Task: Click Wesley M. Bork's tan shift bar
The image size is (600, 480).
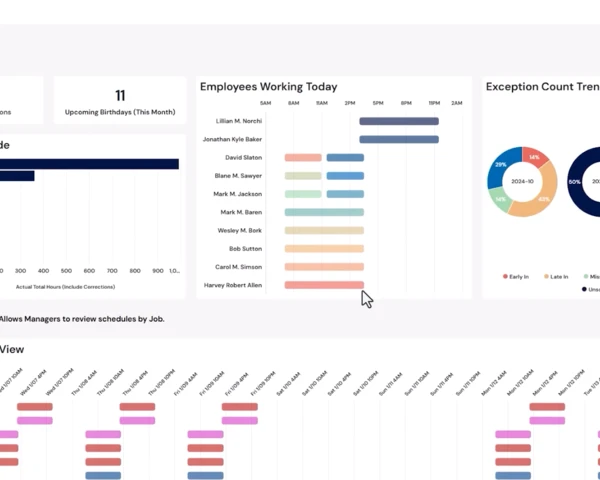Action: click(x=324, y=230)
